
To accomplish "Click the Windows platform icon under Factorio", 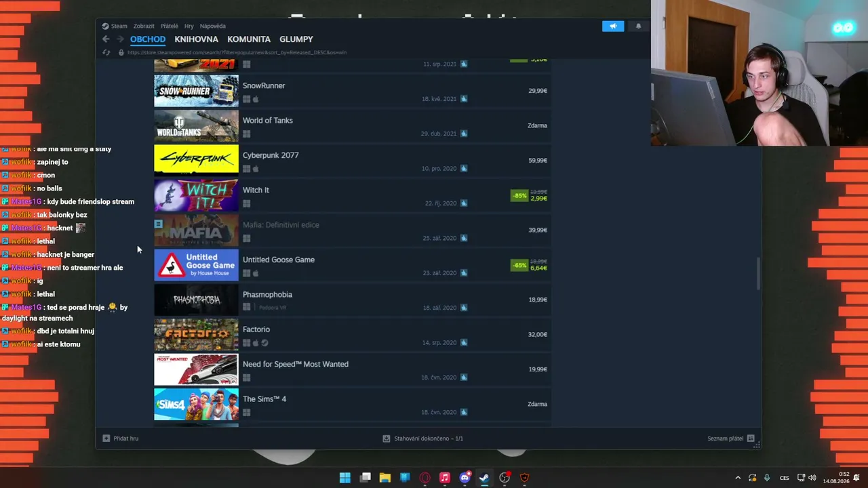I will 246,343.
